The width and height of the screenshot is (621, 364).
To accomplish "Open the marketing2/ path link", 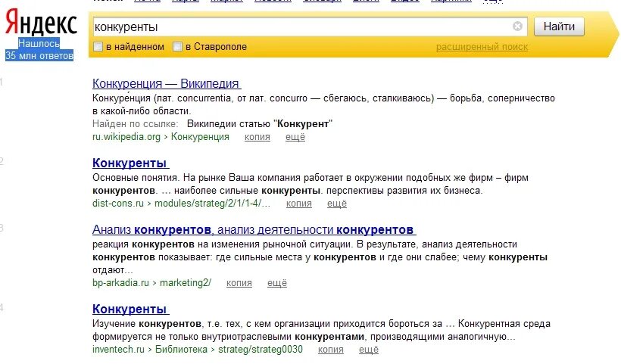I will tap(186, 283).
